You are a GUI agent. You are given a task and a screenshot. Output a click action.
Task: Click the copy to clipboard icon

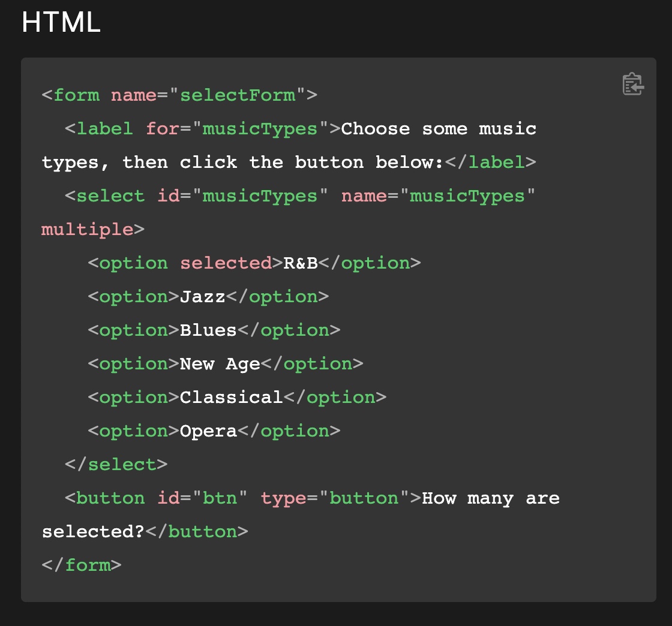(632, 85)
